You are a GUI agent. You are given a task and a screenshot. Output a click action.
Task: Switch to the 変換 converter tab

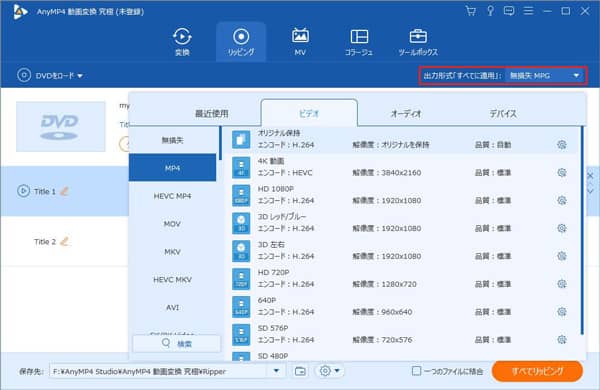(x=182, y=42)
